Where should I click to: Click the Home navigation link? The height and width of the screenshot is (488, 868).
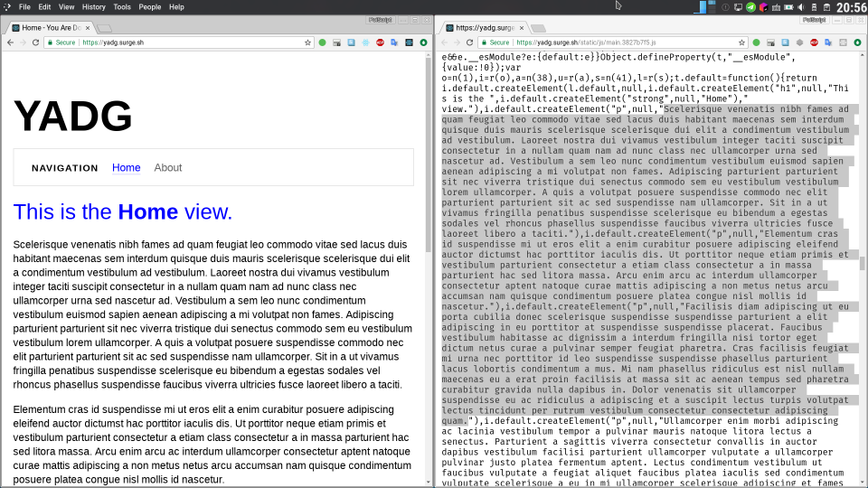click(x=127, y=167)
